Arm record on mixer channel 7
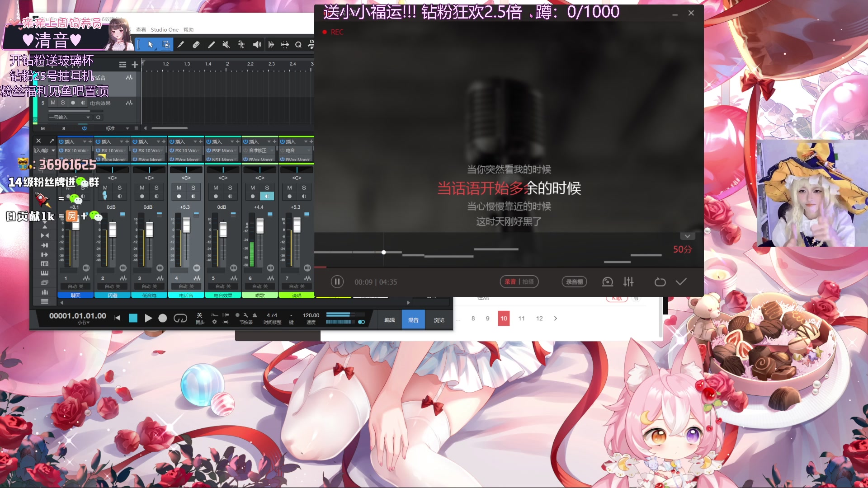868x488 pixels. point(289,196)
